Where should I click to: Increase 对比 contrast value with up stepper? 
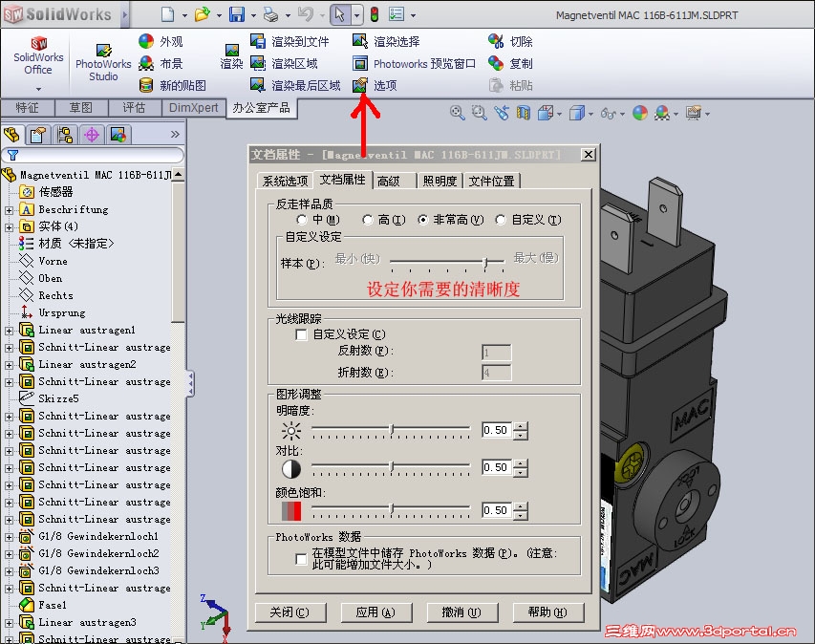click(x=521, y=463)
